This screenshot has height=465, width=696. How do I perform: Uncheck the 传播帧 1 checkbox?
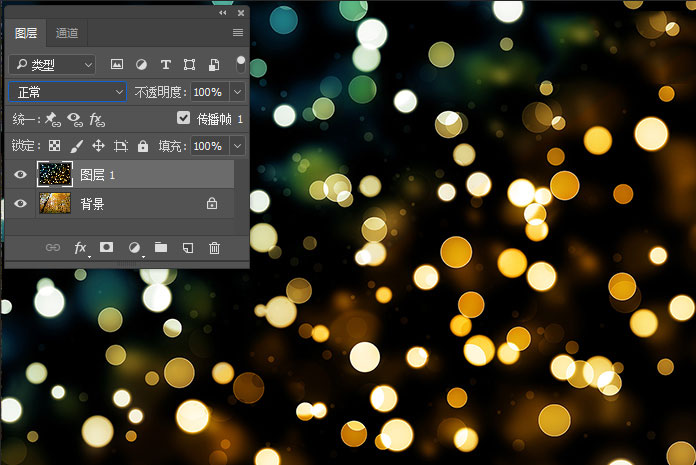183,118
